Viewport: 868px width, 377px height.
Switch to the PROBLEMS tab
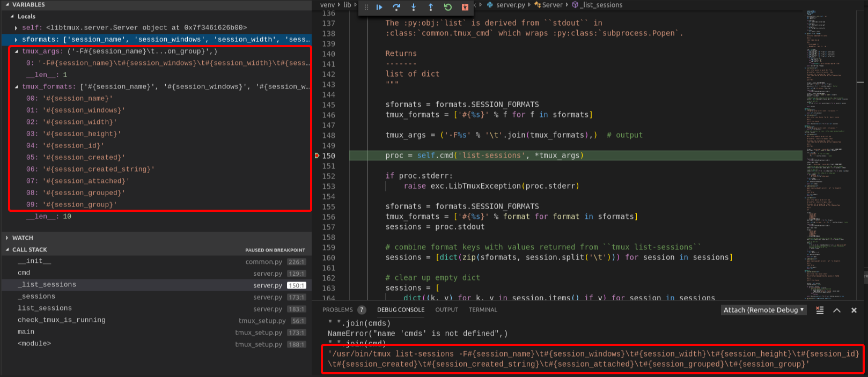click(x=337, y=310)
